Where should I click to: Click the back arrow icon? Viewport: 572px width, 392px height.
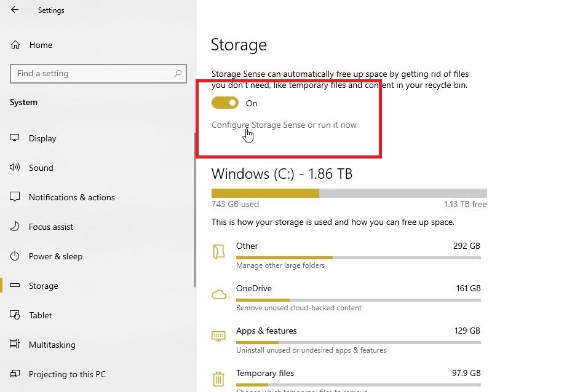15,10
